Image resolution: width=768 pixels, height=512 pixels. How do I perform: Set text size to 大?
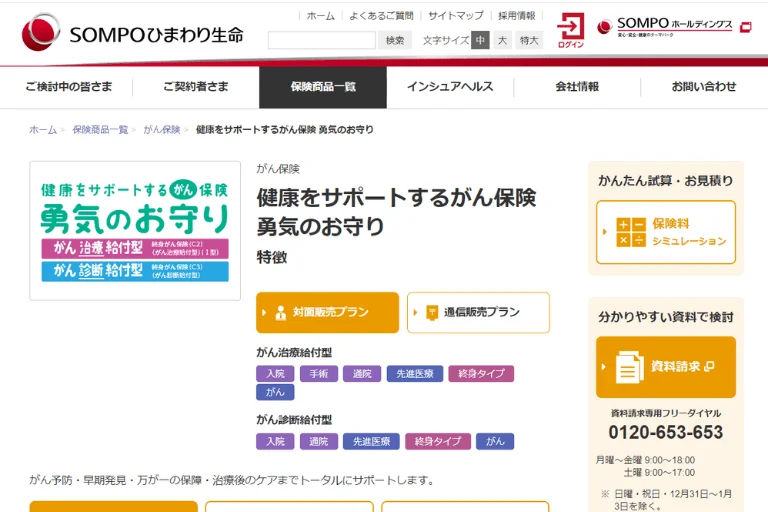[x=503, y=40]
